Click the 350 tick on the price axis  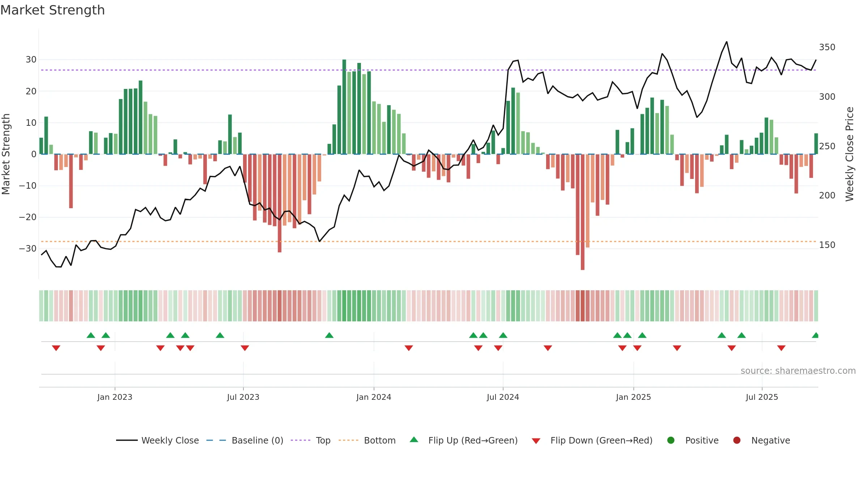tap(827, 47)
